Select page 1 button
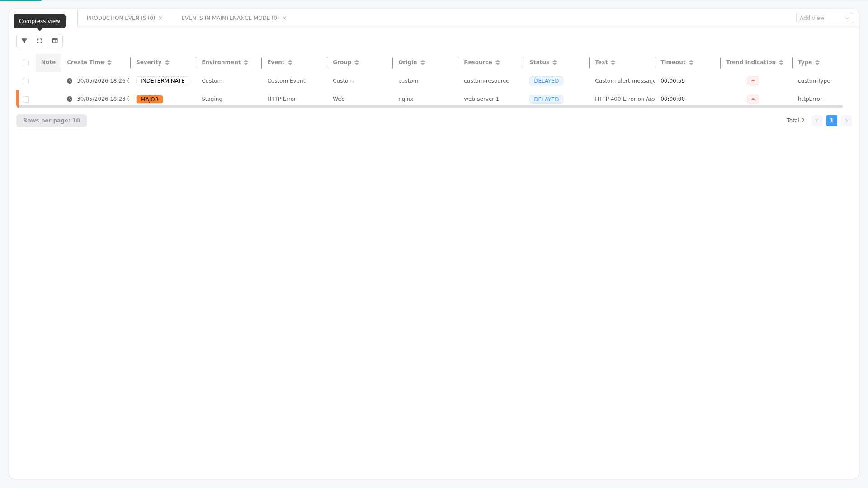Image resolution: width=868 pixels, height=488 pixels. pyautogui.click(x=832, y=121)
